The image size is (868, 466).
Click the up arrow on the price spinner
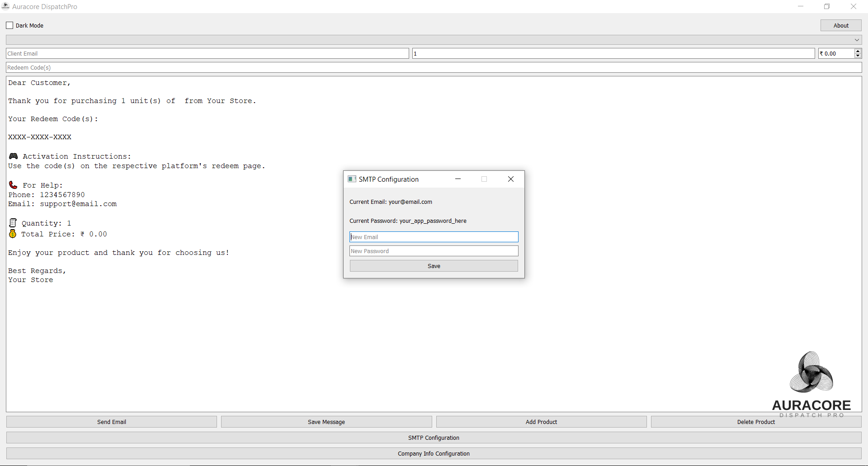[858, 51]
